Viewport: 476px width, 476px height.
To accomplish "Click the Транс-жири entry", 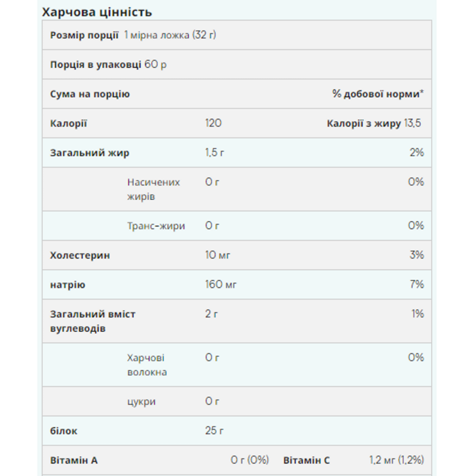I will (x=156, y=226).
